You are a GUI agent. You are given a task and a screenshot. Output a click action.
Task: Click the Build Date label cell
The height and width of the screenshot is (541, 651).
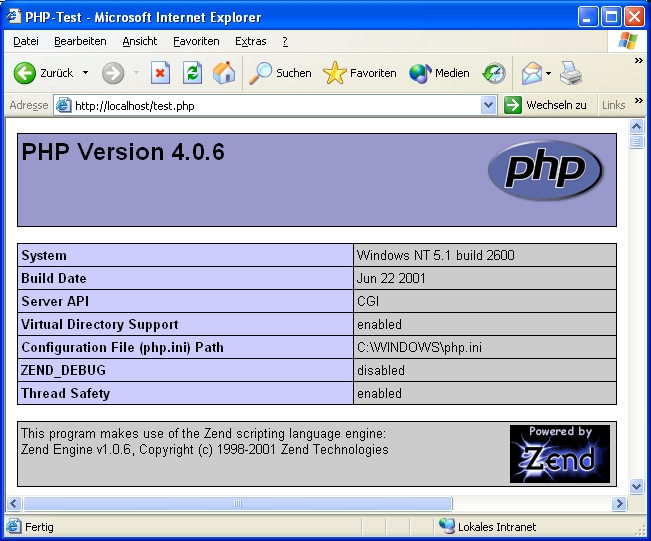pyautogui.click(x=185, y=278)
